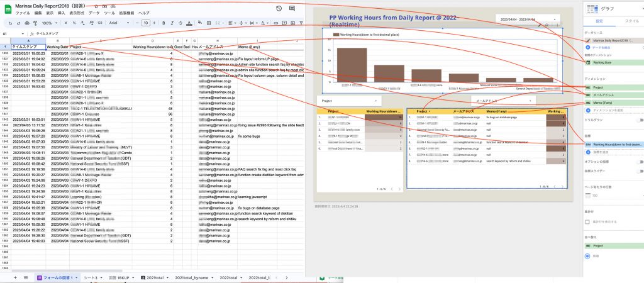The width and height of the screenshot is (644, 283).
Task: Select the 降順 radio button
Action: tap(587, 256)
